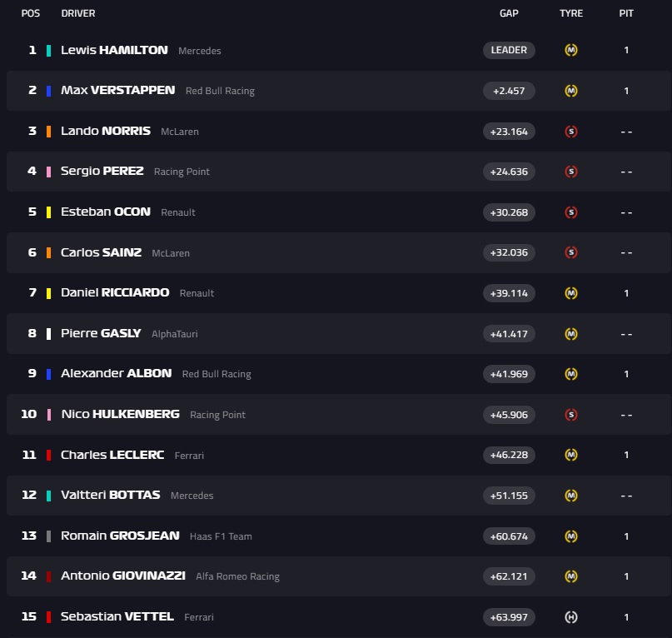Click Hulkenberg's soft tyre icon
672x638 pixels.
pos(571,415)
